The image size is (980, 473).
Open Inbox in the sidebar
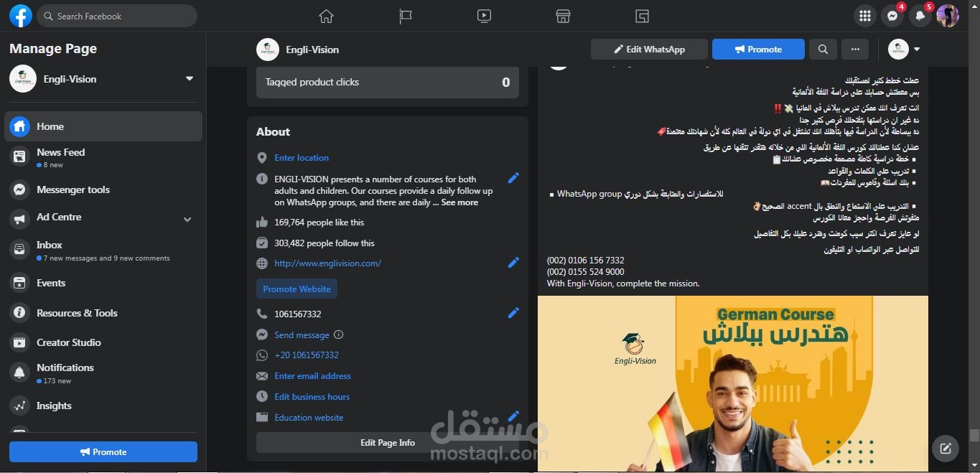click(x=103, y=250)
